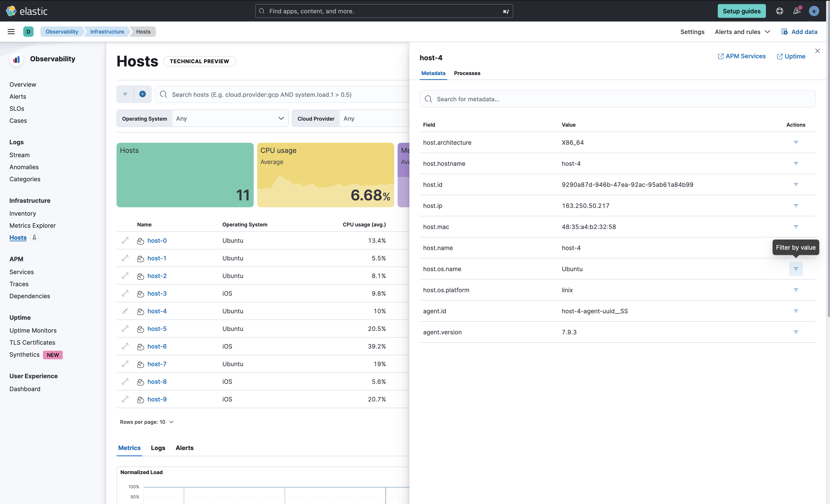Image resolution: width=830 pixels, height=504 pixels.
Task: Click the Observability breadcrumb
Action: click(62, 32)
